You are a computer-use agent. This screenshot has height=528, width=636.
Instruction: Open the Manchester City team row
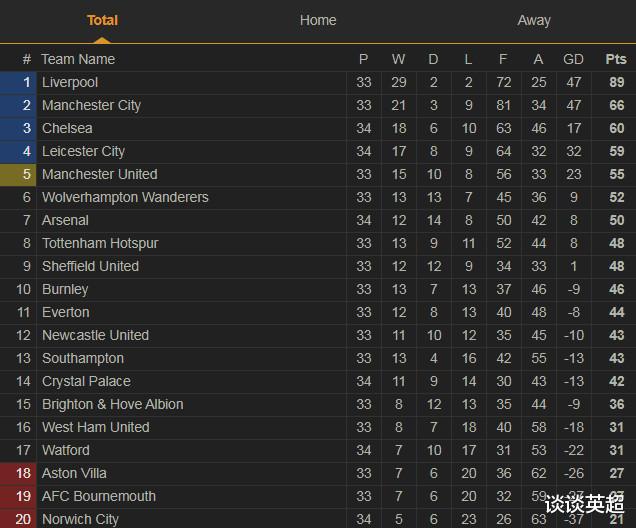pyautogui.click(x=91, y=105)
